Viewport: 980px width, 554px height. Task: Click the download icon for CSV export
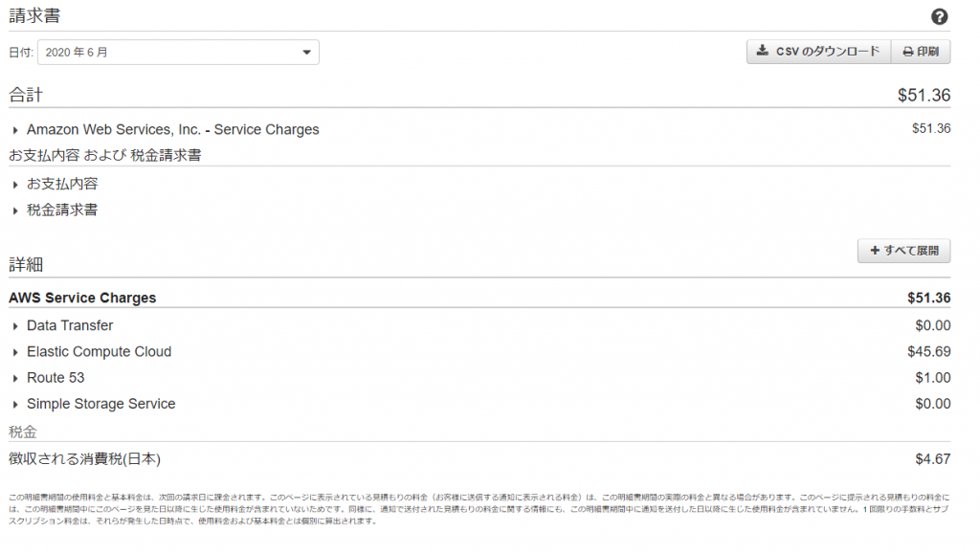click(x=762, y=52)
